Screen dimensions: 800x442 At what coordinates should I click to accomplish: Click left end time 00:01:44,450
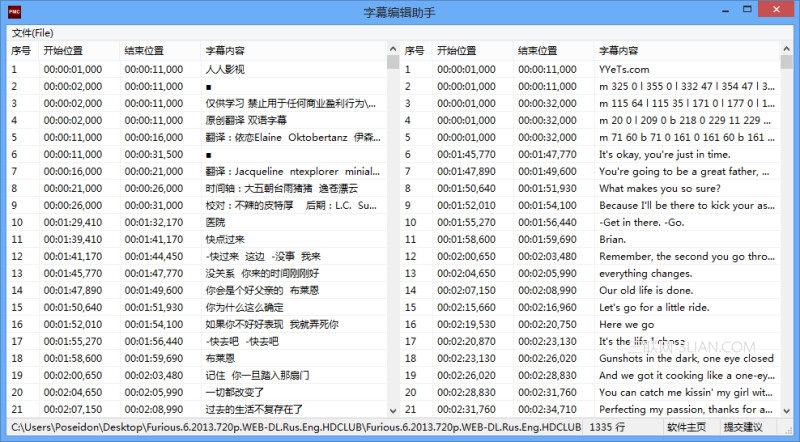point(154,256)
